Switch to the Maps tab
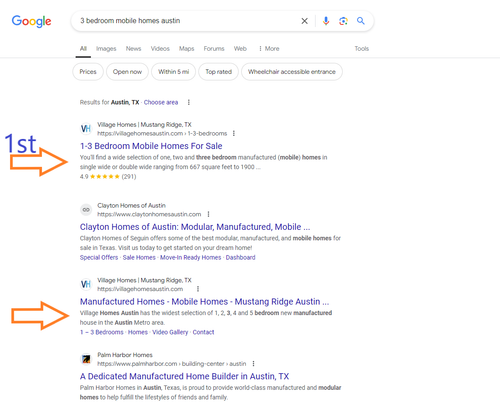 point(187,49)
